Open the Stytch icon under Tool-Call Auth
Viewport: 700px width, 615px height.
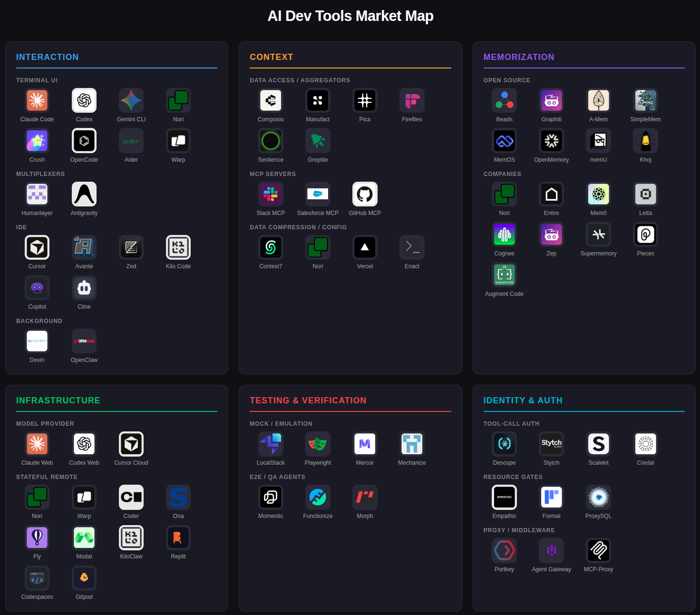tap(552, 444)
